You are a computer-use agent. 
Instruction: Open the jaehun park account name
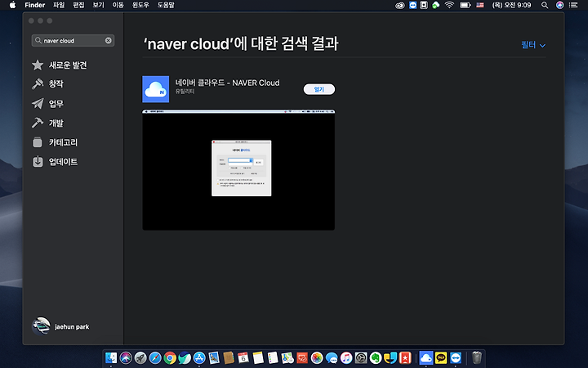click(72, 326)
